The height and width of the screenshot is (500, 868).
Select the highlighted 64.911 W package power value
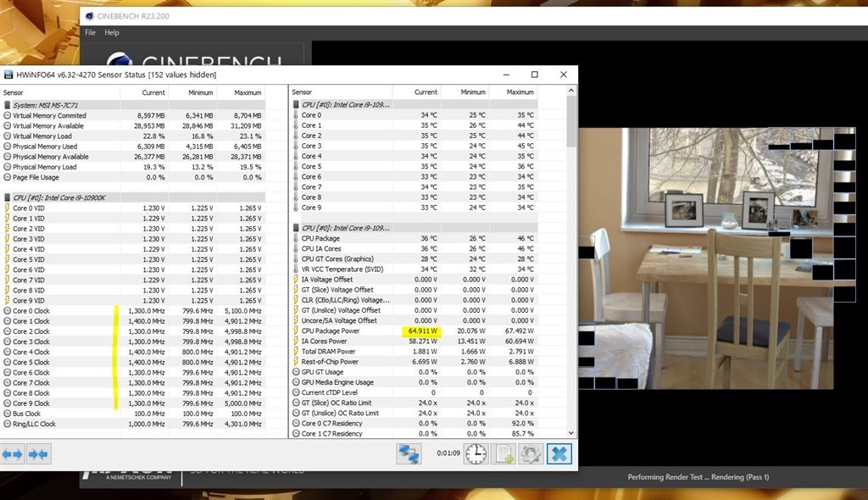point(421,331)
